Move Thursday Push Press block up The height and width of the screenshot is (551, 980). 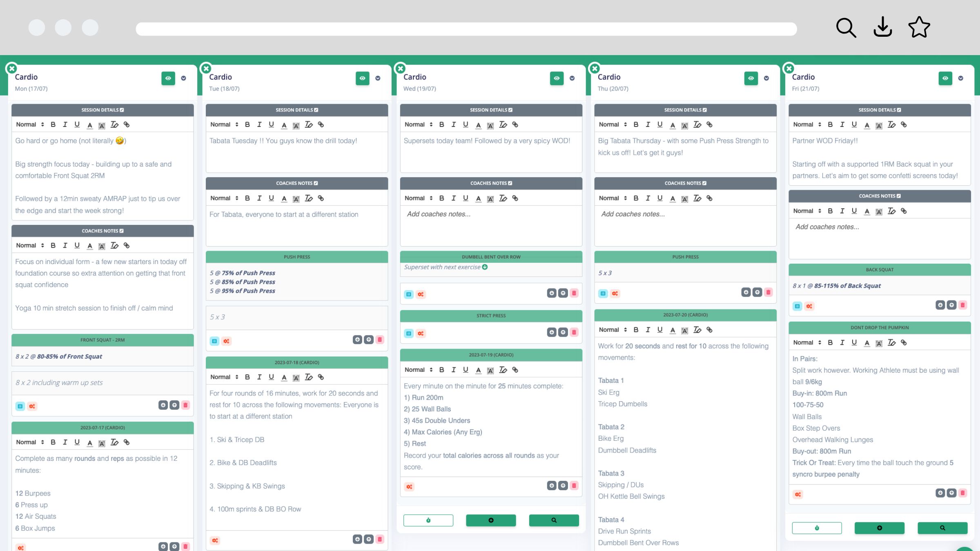[x=757, y=292]
